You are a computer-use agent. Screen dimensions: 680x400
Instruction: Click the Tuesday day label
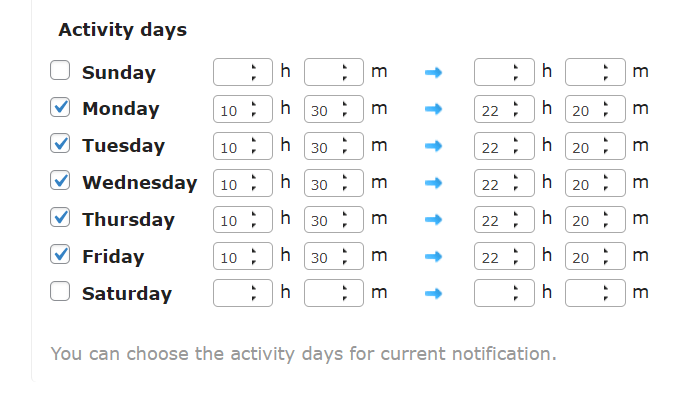123,146
